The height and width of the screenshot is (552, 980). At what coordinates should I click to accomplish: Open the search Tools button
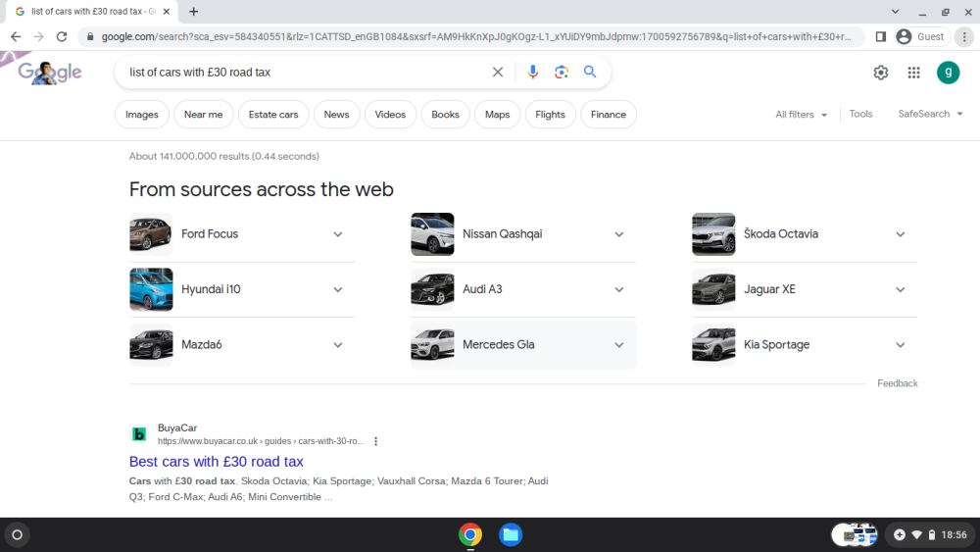[860, 114]
